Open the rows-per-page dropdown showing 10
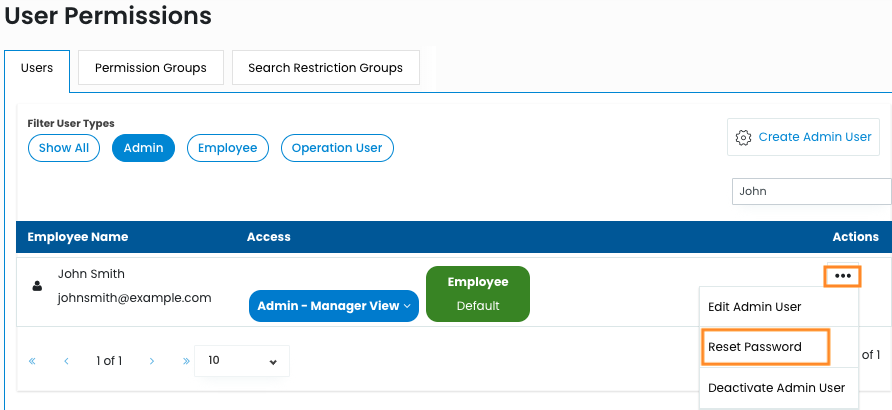The height and width of the screenshot is (410, 892). [242, 361]
